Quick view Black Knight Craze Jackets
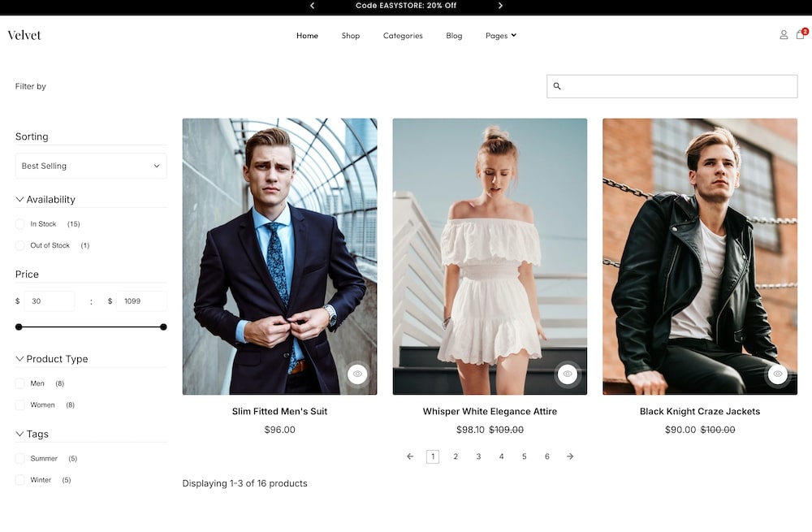This screenshot has width=812, height=532. pyautogui.click(x=778, y=374)
